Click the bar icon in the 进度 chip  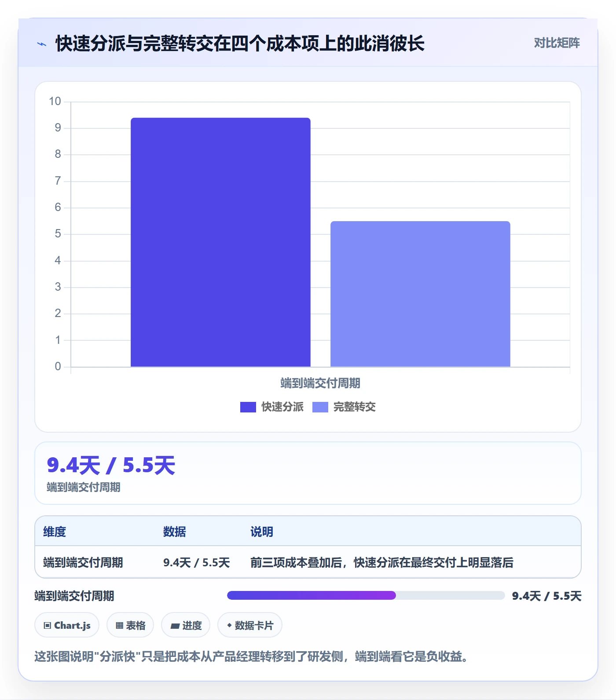(x=175, y=626)
